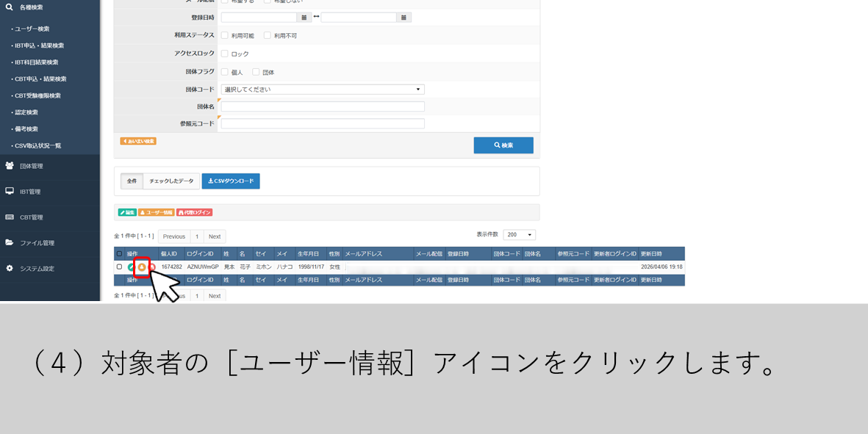Image resolution: width=868 pixels, height=434 pixels.
Task: Check the 団体 group flag checkbox
Action: coord(256,72)
